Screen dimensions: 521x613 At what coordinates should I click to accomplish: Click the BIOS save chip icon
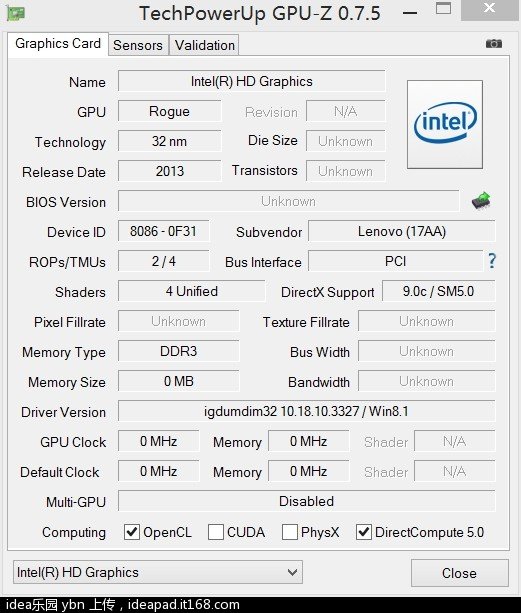(x=481, y=201)
